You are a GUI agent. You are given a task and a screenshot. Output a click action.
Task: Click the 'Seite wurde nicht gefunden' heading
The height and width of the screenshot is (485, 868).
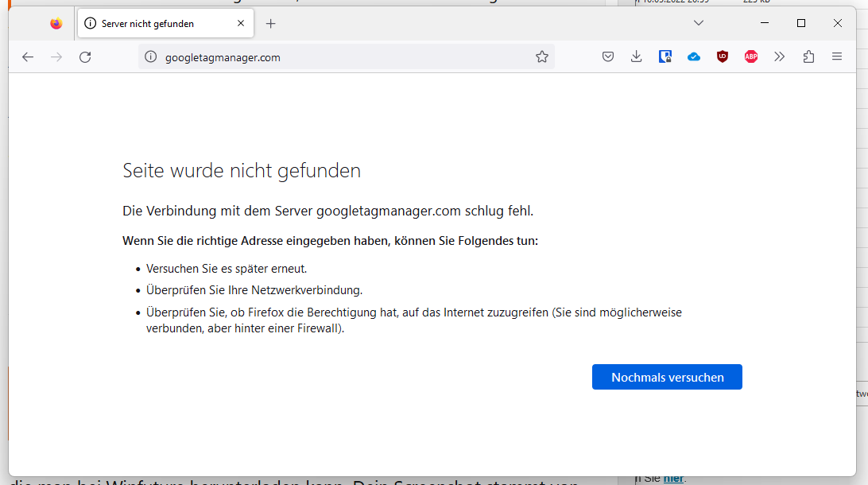tap(242, 170)
